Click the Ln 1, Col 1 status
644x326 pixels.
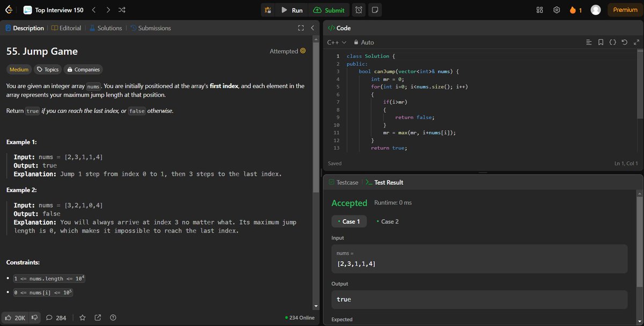pos(626,163)
